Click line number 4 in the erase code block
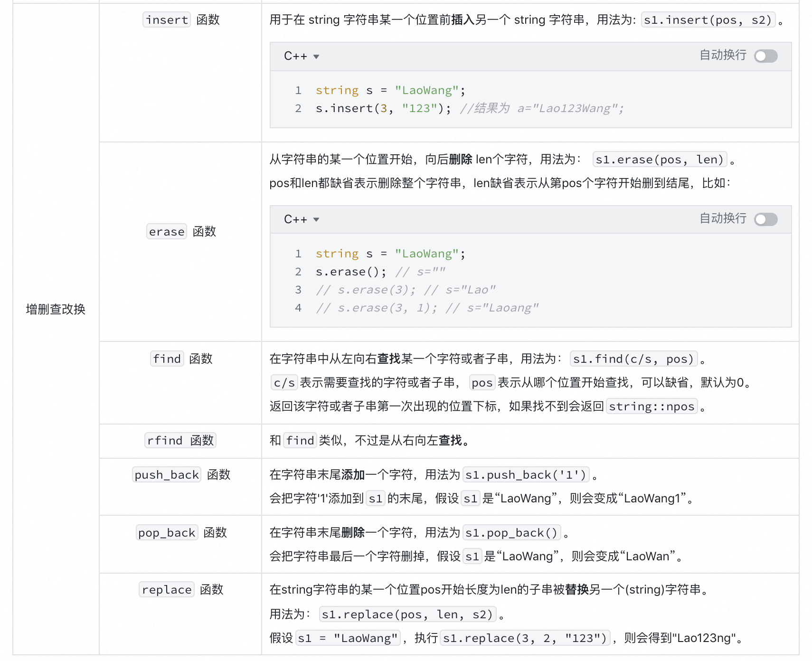The height and width of the screenshot is (661, 812). (x=298, y=308)
